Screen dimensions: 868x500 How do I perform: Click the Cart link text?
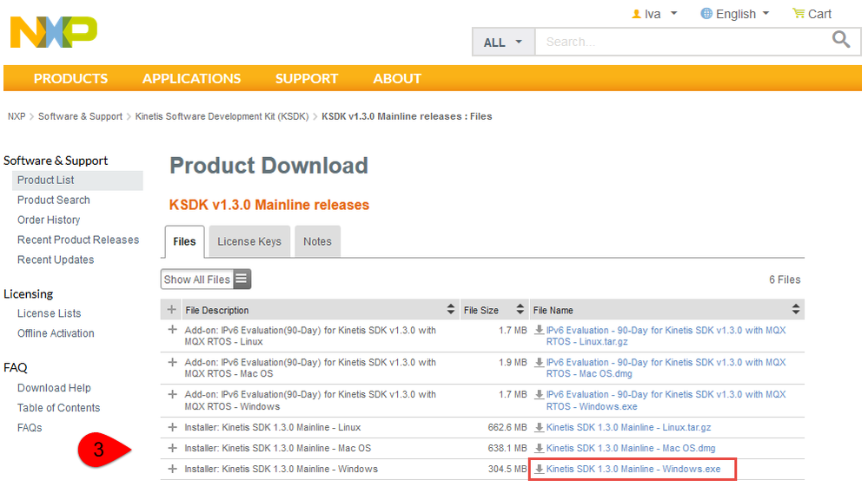[x=819, y=14]
